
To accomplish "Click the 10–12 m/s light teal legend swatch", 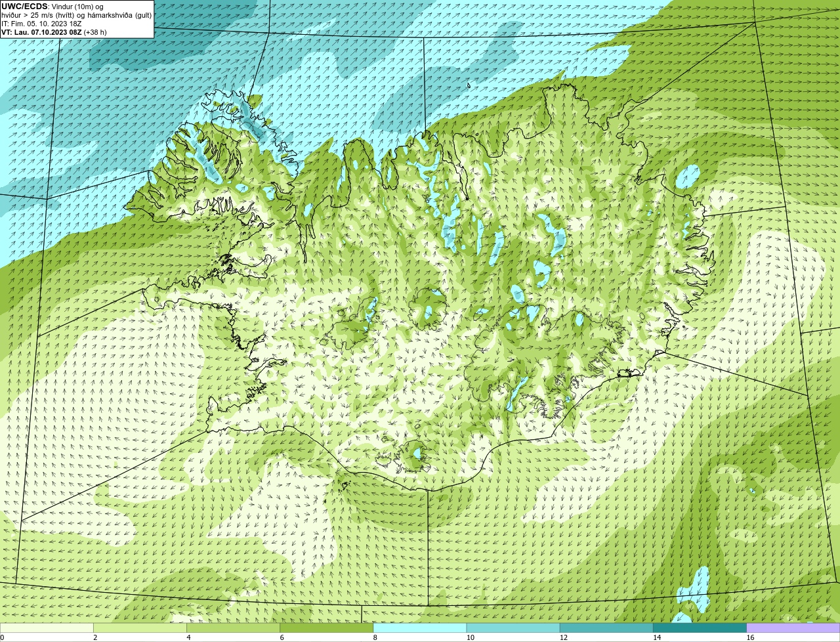I will [513, 628].
